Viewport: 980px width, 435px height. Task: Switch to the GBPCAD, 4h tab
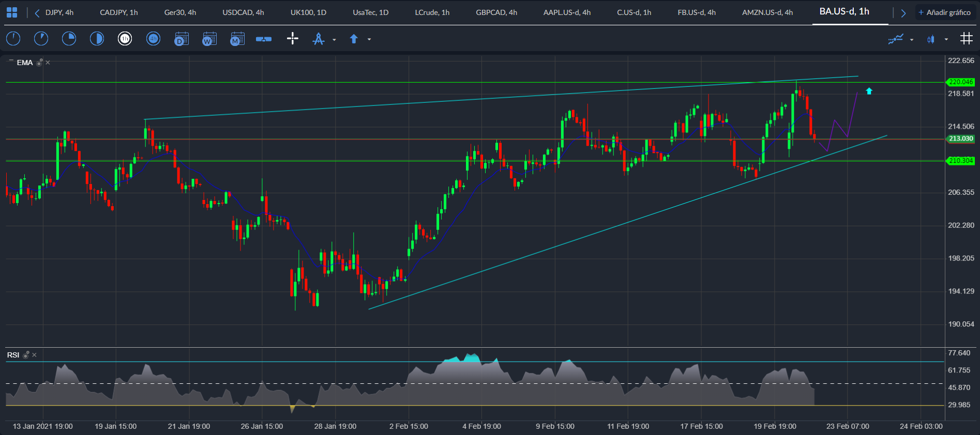[496, 12]
